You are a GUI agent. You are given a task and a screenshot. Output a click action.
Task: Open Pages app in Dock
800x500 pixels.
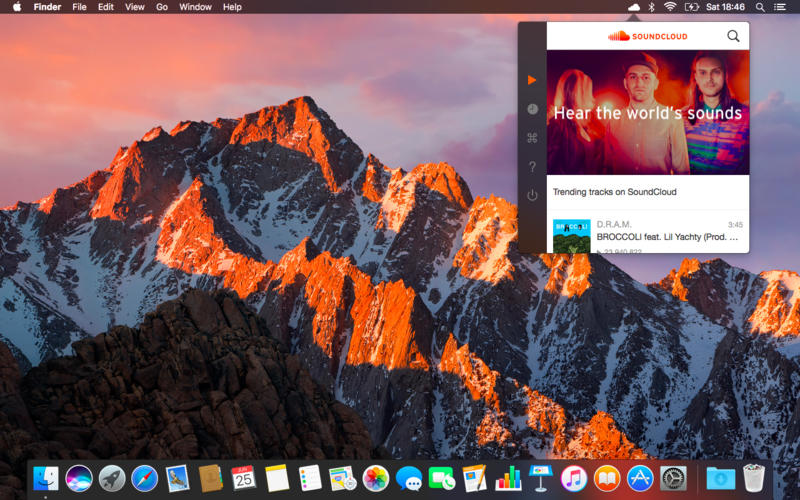tap(475, 479)
